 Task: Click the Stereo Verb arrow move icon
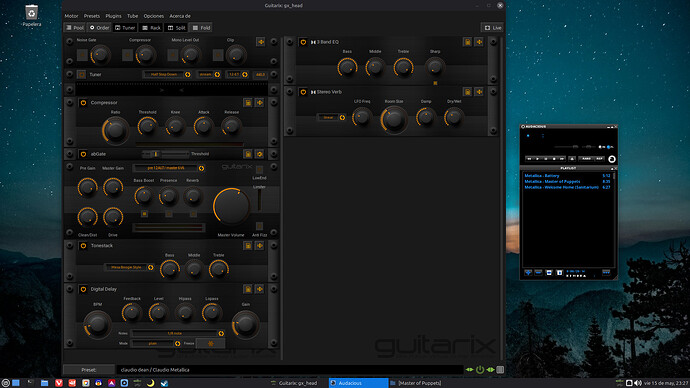pyautogui.click(x=479, y=92)
